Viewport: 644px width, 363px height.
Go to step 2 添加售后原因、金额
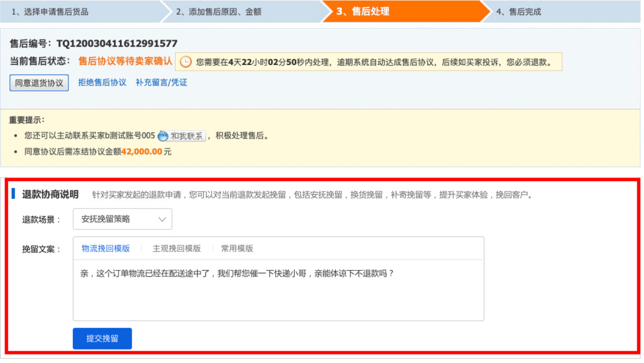[219, 11]
